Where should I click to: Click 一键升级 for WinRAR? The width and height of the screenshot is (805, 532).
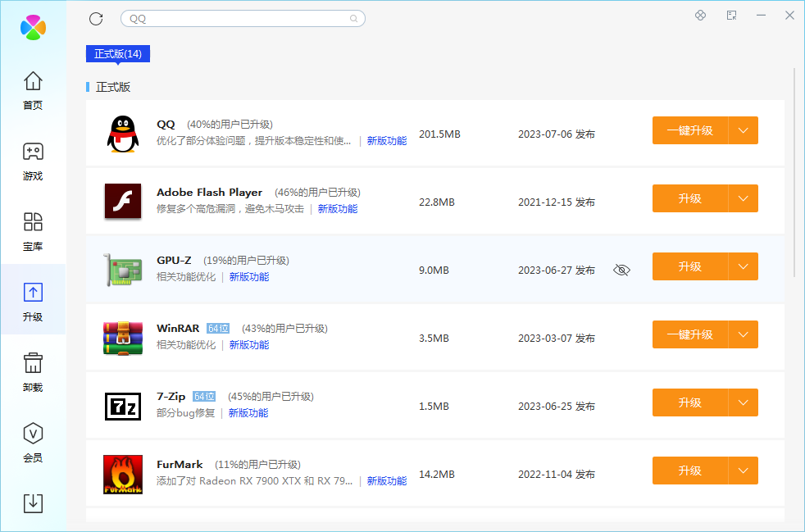point(690,334)
